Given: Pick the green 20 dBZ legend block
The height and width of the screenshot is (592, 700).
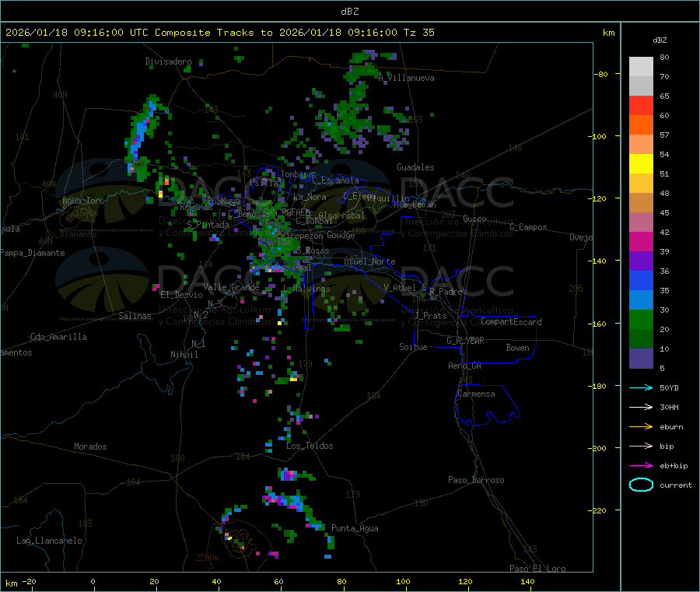Looking at the screenshot, I should coord(641,319).
